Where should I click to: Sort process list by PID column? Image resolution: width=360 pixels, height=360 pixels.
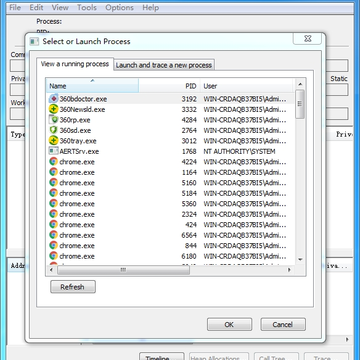pos(169,86)
